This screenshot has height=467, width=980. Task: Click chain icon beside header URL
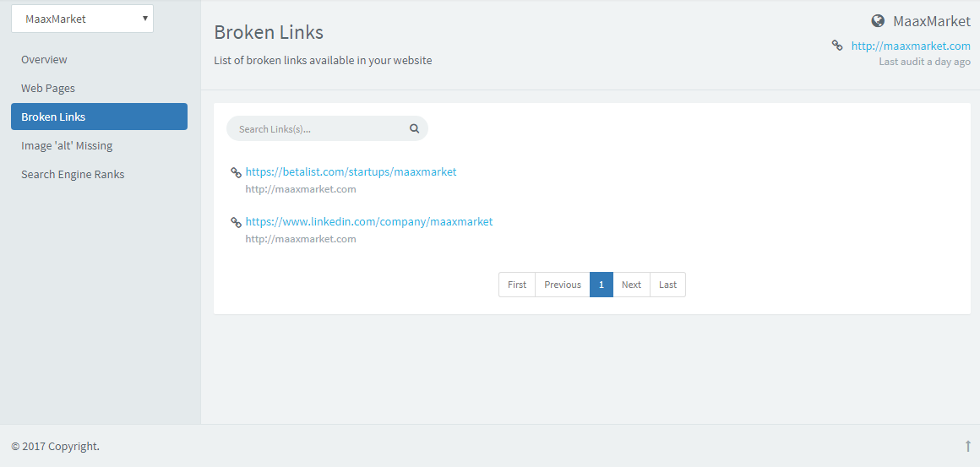click(x=837, y=45)
